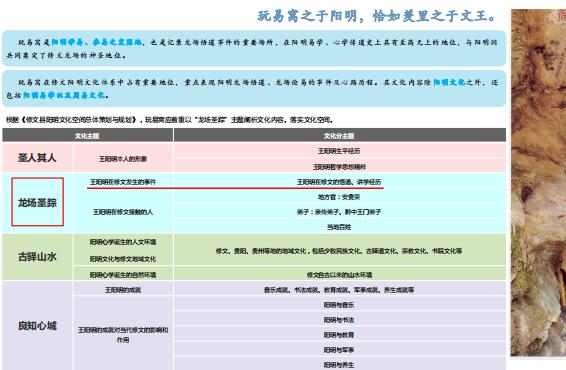Image resolution: width=566 pixels, height=370 pixels.
Task: Click the 文化分主题 column header
Action: coord(339,135)
